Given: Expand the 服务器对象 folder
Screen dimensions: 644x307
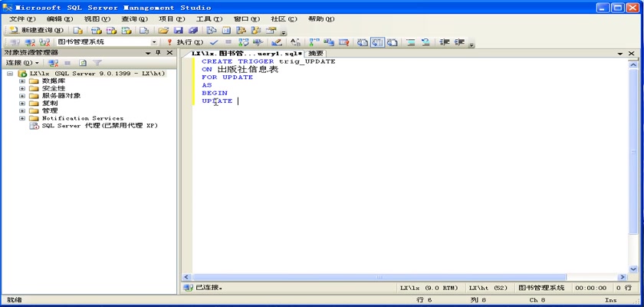Looking at the screenshot, I should coord(21,96).
